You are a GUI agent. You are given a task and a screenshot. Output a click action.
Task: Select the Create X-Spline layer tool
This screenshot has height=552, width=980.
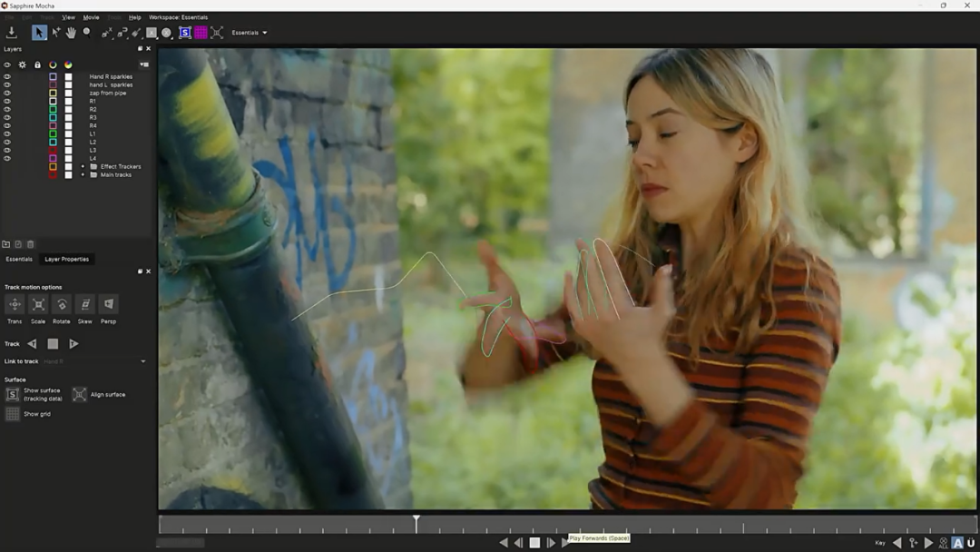click(x=107, y=33)
